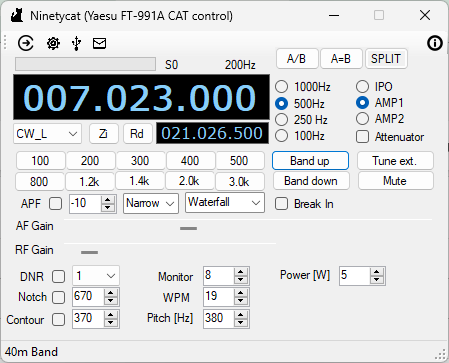
Task: Click the Ninetycat cat title icon
Action: pos(17,16)
